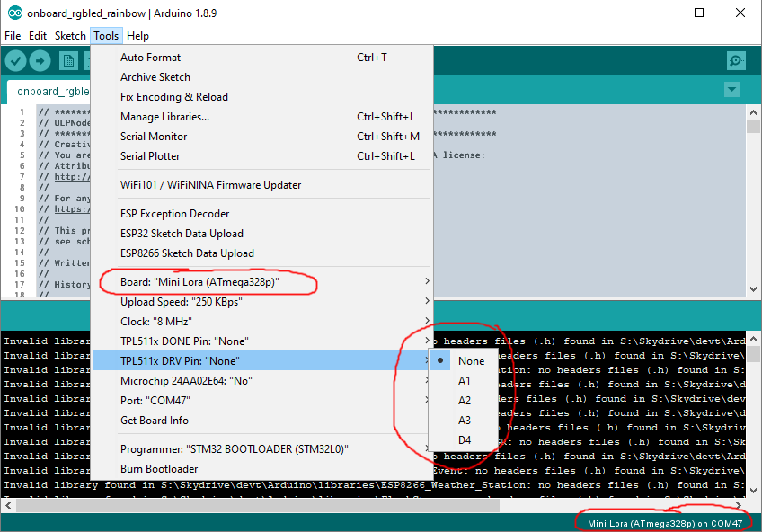Expand the Port "COM47" submenu
762x532 pixels.
pos(261,401)
